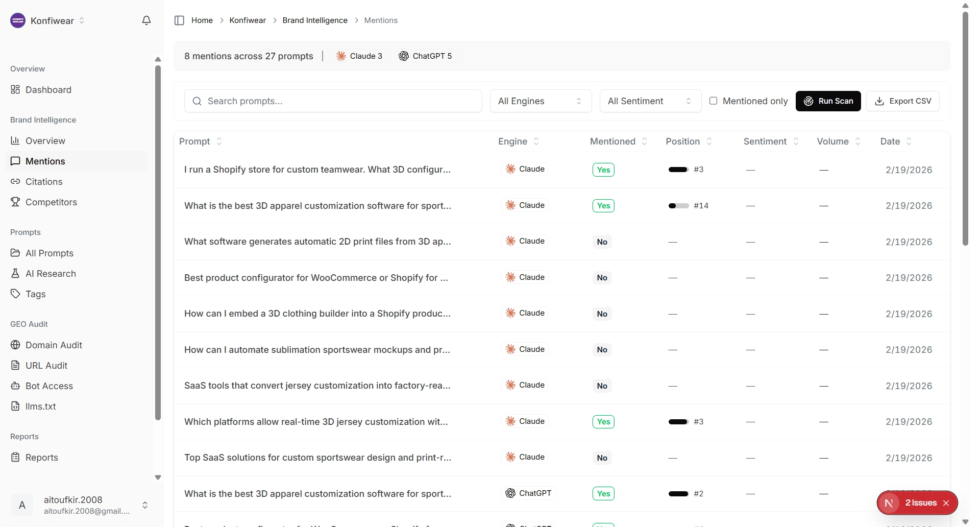Click the AI Research flask icon

point(15,274)
